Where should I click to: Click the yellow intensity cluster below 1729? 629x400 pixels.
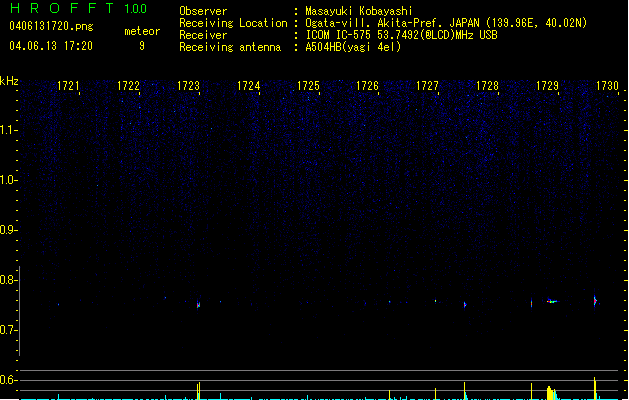tap(552, 393)
